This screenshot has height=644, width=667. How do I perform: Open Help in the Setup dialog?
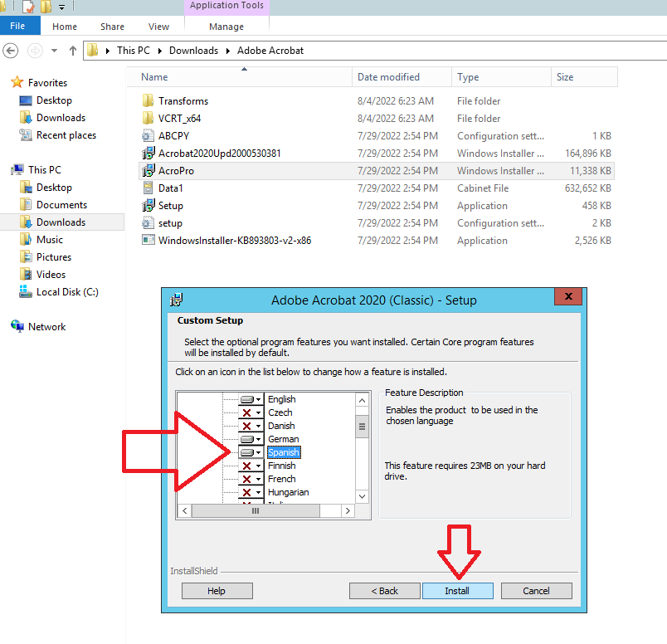(217, 591)
